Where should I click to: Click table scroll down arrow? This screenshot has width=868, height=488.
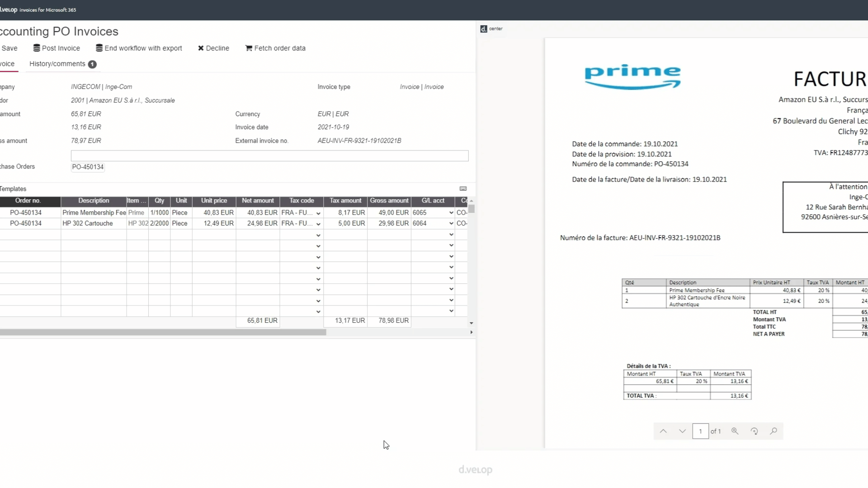coord(472,323)
